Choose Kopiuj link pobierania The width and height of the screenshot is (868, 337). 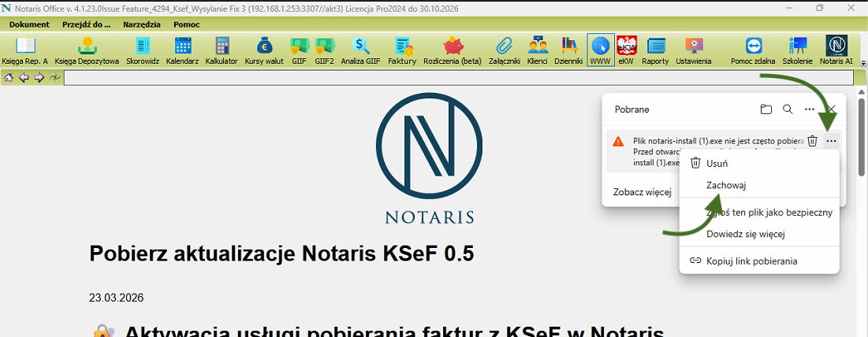(751, 261)
